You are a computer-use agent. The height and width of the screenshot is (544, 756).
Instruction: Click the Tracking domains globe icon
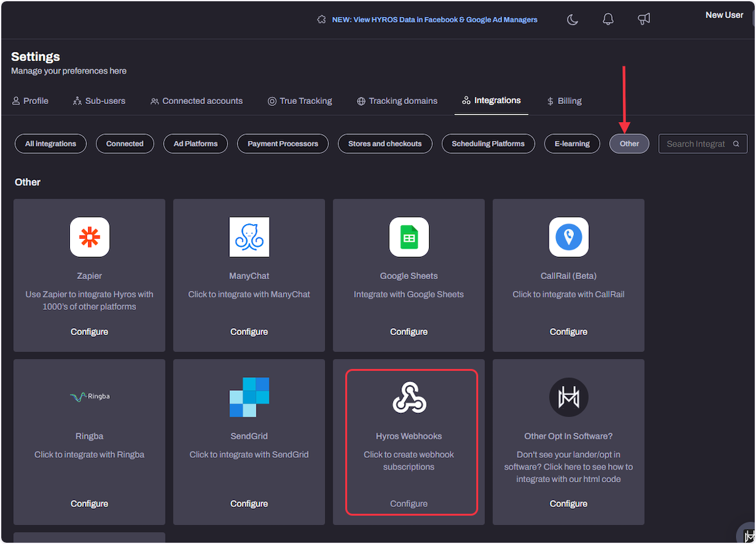pos(361,101)
